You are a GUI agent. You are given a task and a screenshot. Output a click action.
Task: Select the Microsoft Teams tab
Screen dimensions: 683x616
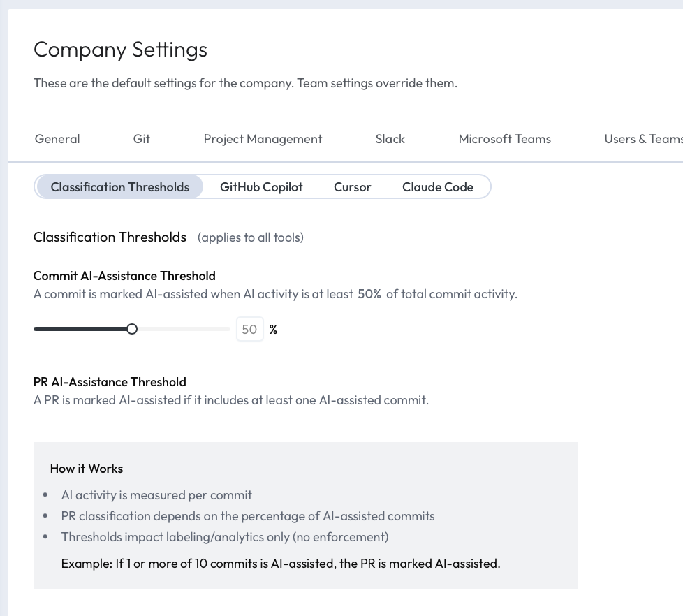[x=504, y=139]
